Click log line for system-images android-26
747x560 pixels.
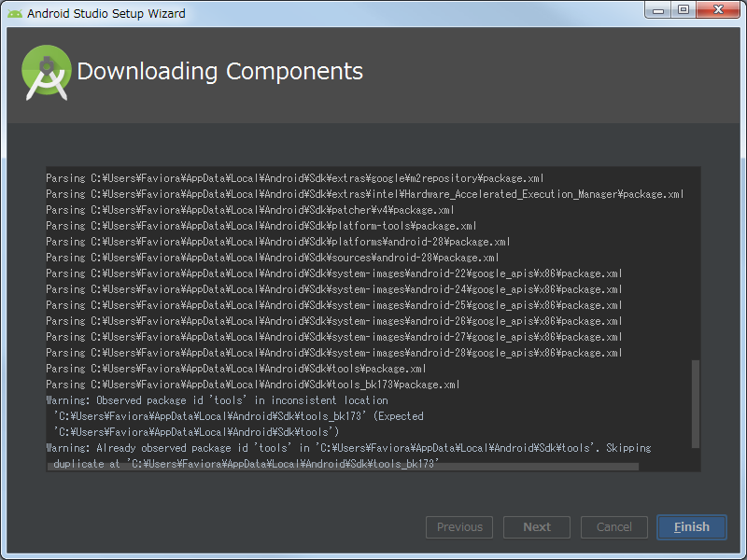(334, 321)
